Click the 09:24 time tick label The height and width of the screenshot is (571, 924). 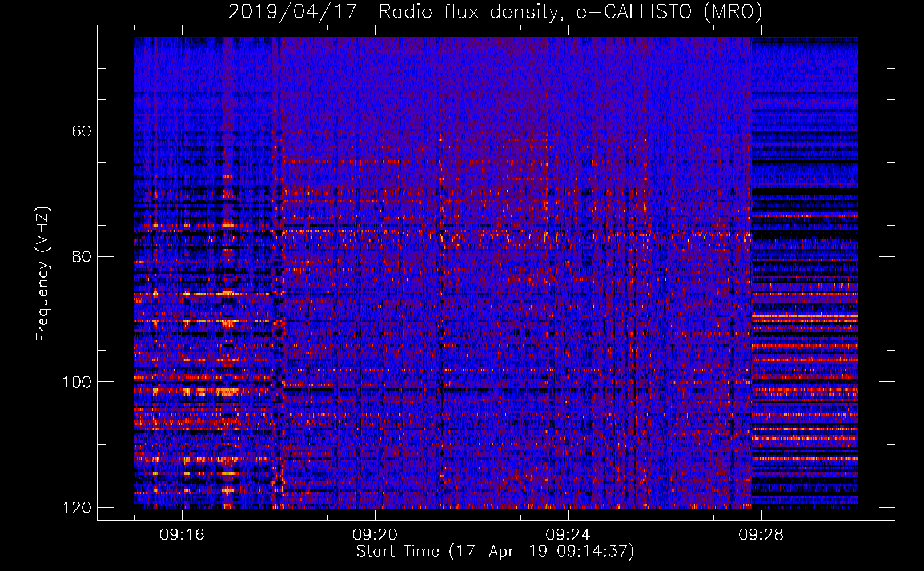[568, 535]
